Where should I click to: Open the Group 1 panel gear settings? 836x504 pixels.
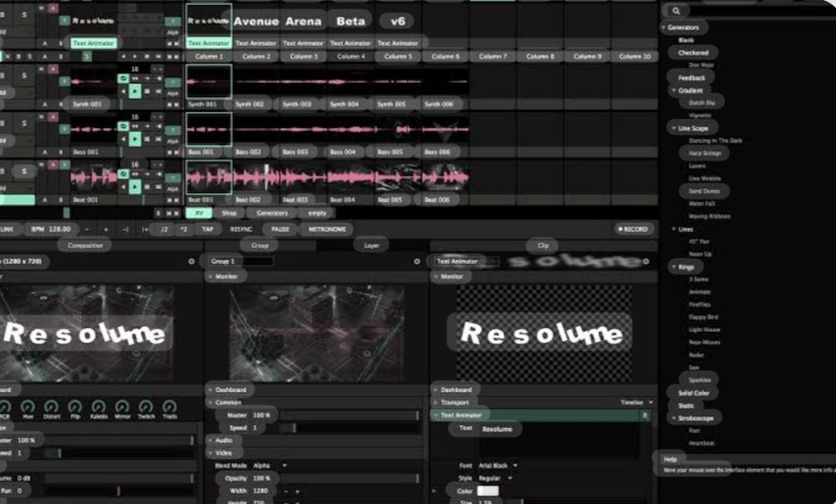tap(417, 262)
